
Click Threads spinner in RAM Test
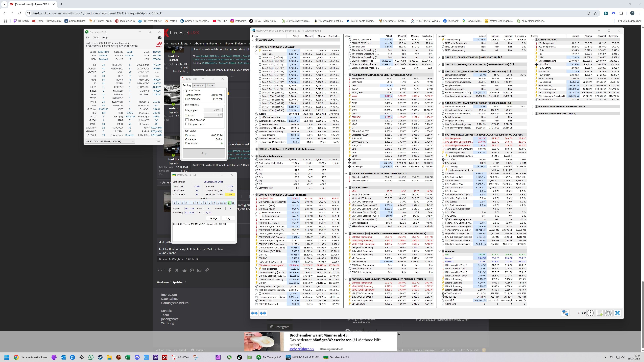(221, 115)
